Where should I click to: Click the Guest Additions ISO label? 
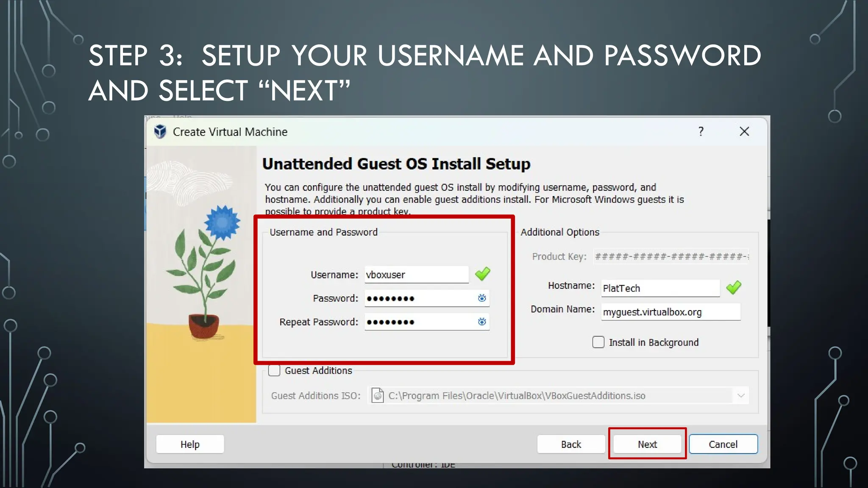coord(316,396)
